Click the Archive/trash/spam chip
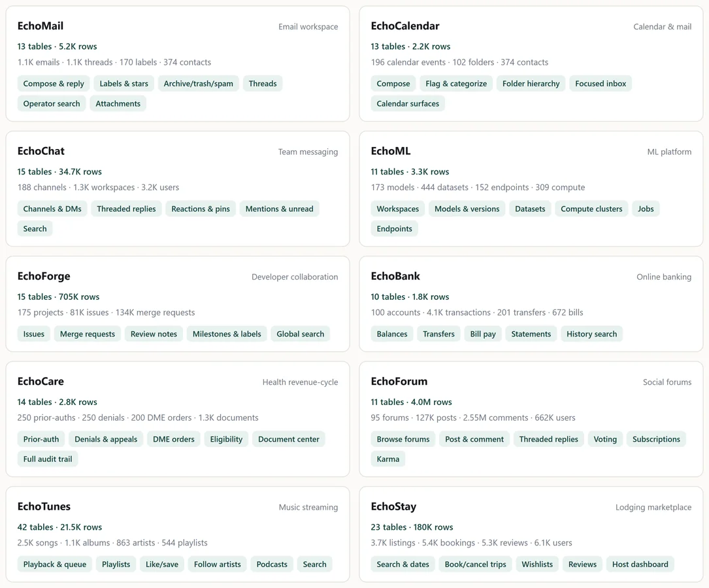The image size is (709, 588). [198, 84]
